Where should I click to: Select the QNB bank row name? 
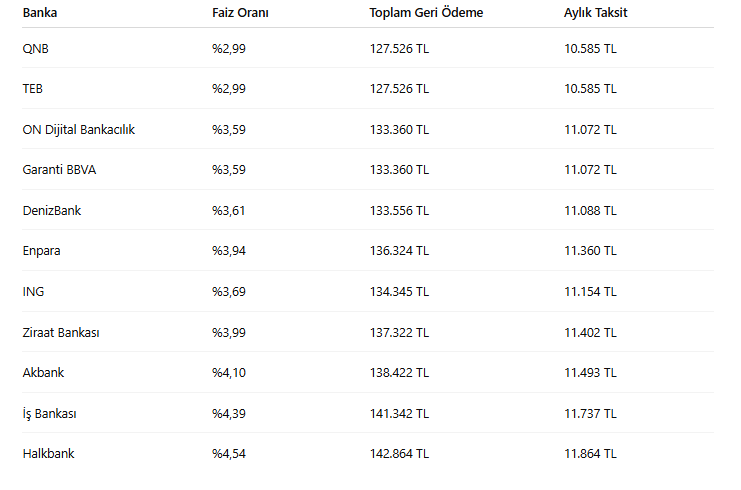35,48
